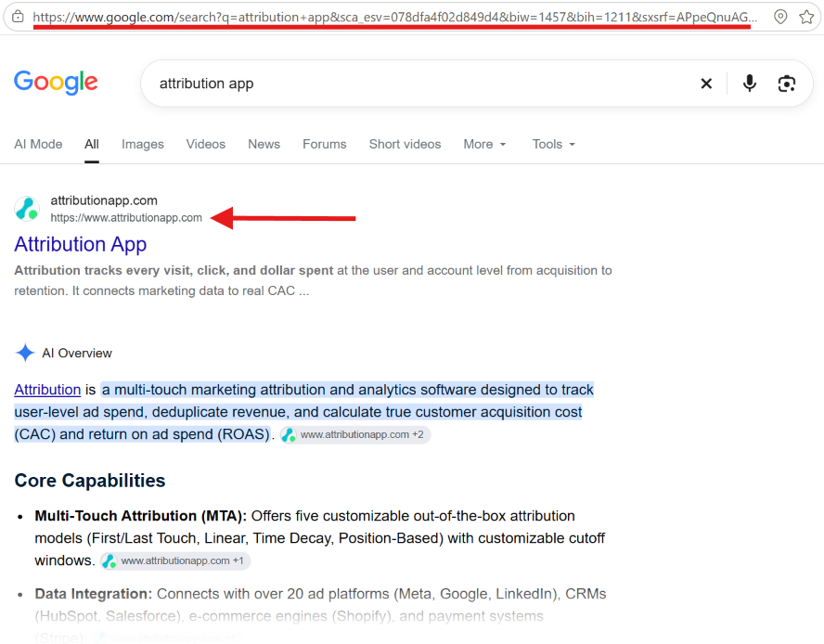Switch to the Forums tab
This screenshot has height=644, width=824.
(x=324, y=144)
